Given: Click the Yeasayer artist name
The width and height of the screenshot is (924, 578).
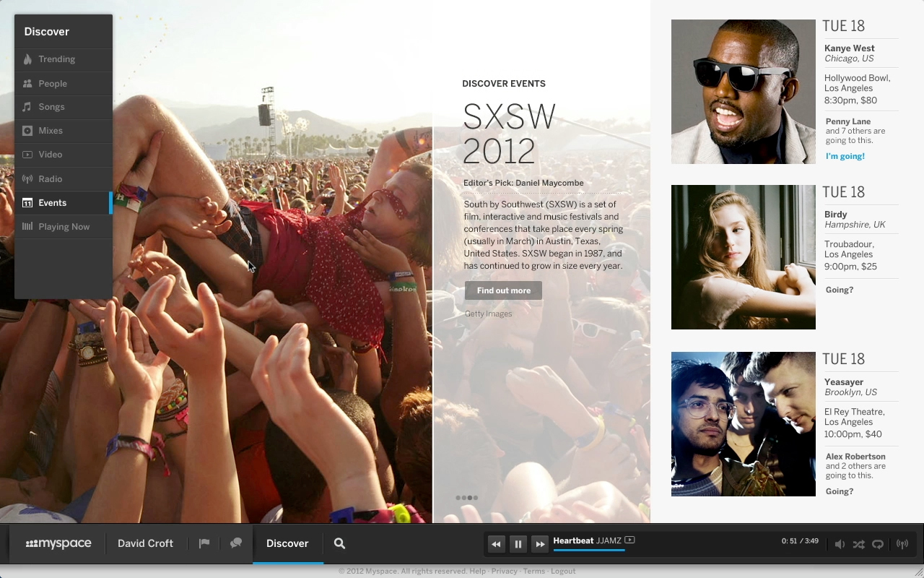Looking at the screenshot, I should [x=844, y=382].
